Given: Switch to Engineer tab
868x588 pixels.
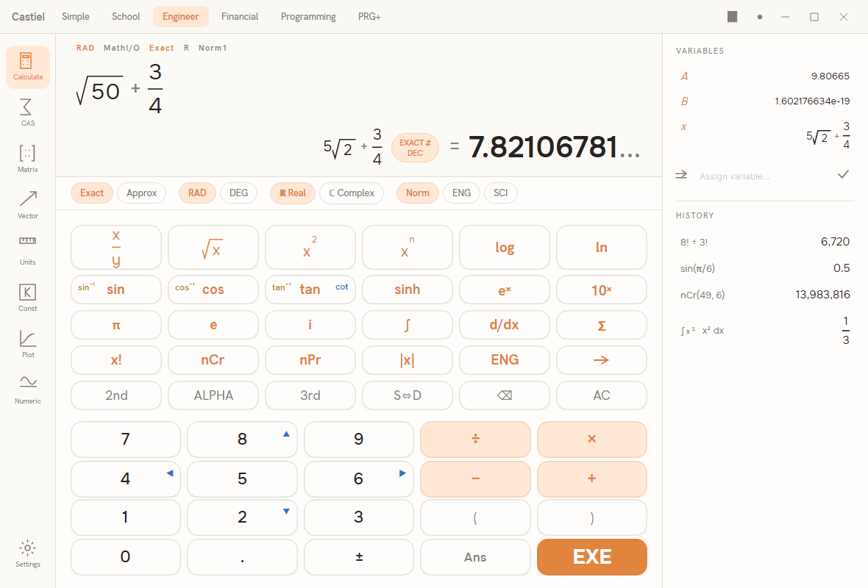Looking at the screenshot, I should click(180, 17).
